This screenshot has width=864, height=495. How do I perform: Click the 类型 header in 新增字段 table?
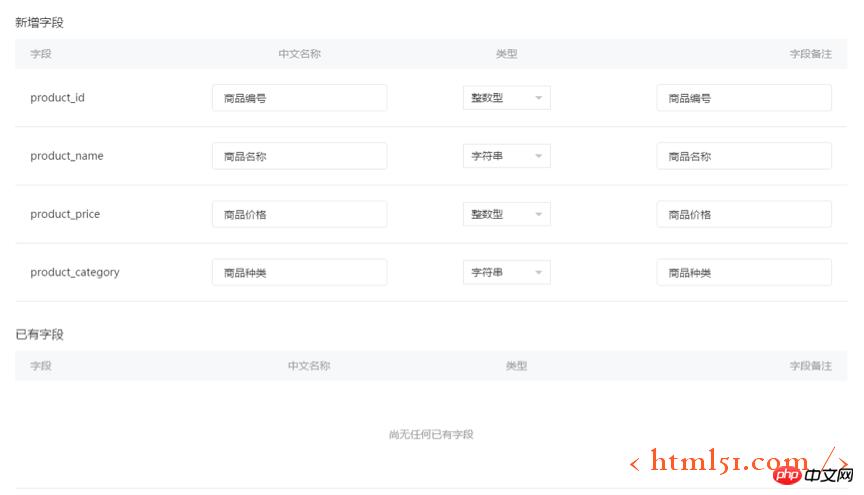point(506,54)
